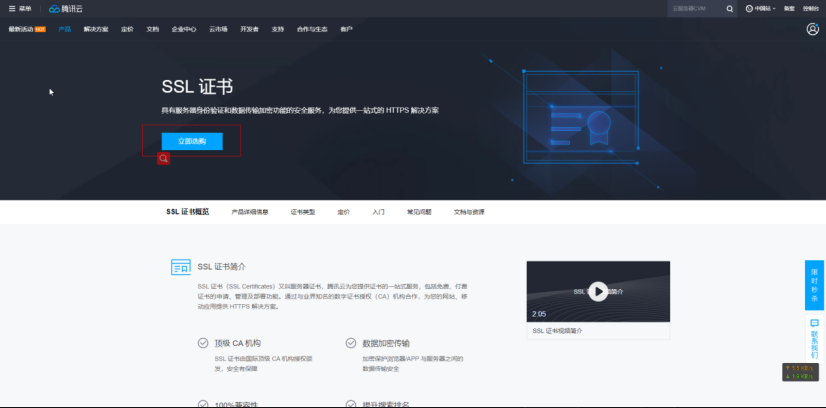Open the 产品 navigation menu
The image size is (826, 408).
pos(65,29)
